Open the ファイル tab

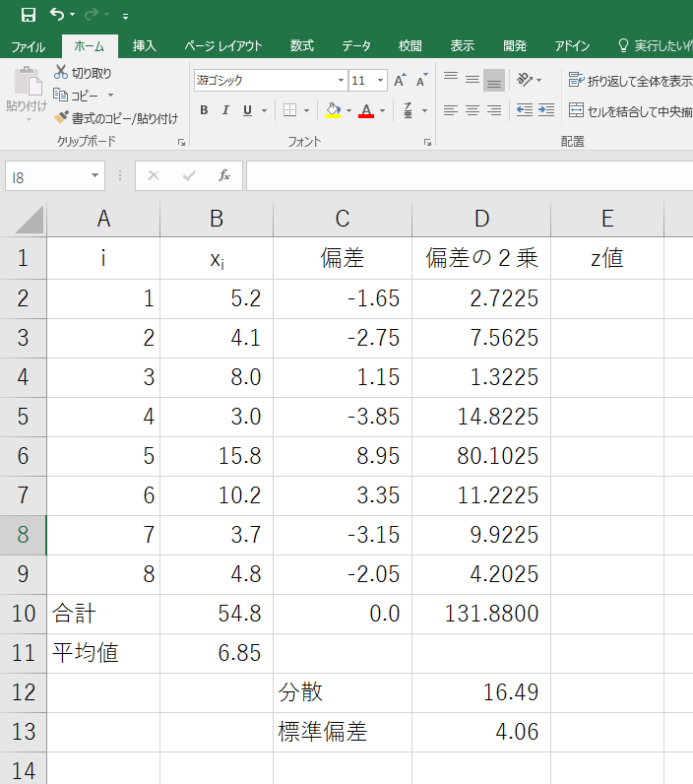(x=29, y=46)
